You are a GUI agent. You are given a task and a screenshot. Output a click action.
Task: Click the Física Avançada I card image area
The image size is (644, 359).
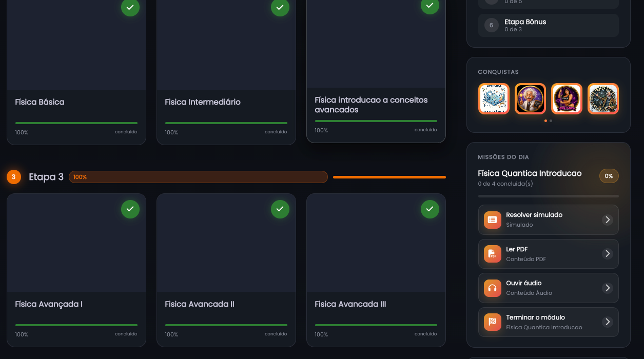(76, 243)
